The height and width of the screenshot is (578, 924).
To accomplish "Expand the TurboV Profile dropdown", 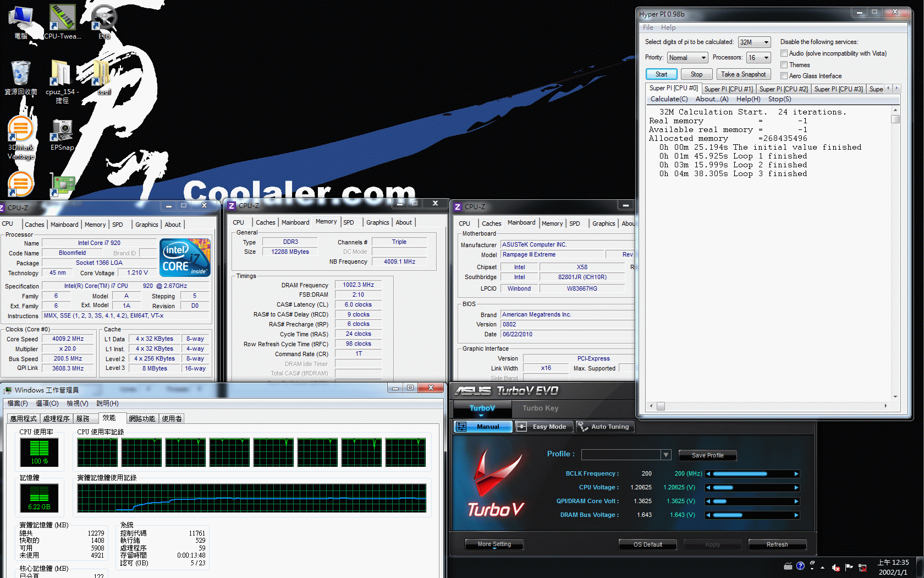I will pos(666,455).
